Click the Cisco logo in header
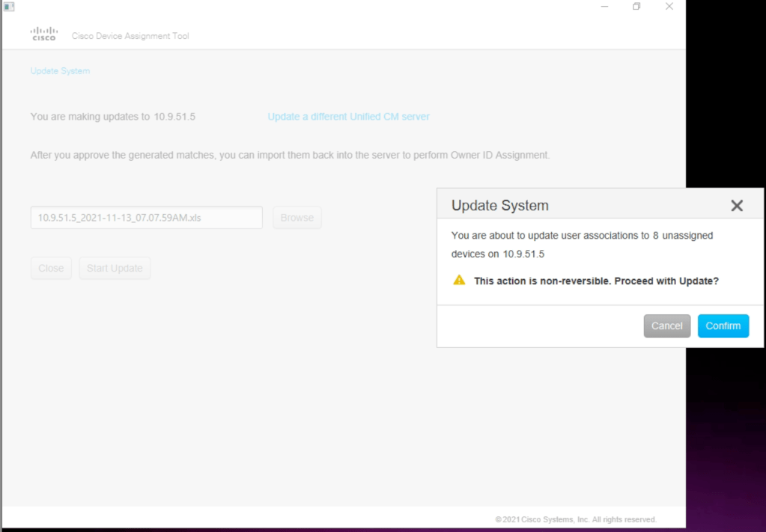 [43, 34]
